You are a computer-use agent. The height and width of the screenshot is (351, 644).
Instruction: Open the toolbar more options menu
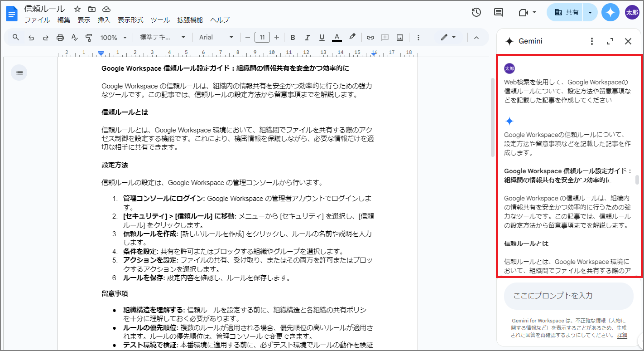tap(418, 37)
